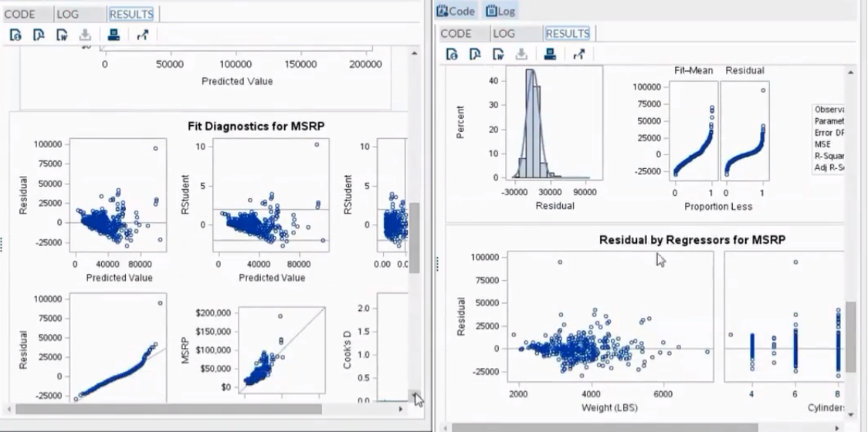This screenshot has width=868, height=432.
Task: Click left pane horizontal scrollbar thumb
Action: click(x=168, y=410)
